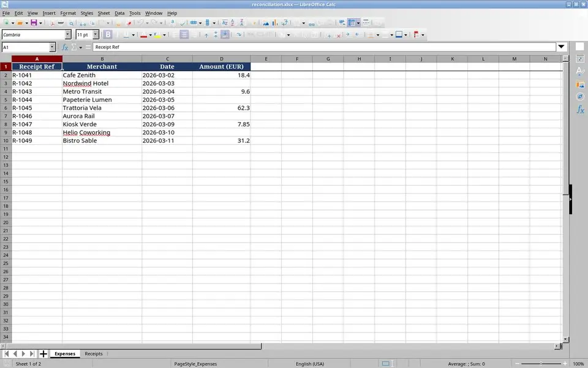Sort descending with Z-A icon
This screenshot has width=588, height=368.
(x=242, y=23)
